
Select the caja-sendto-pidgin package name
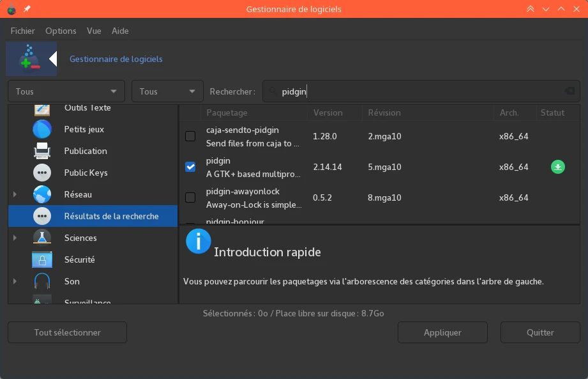click(x=242, y=130)
